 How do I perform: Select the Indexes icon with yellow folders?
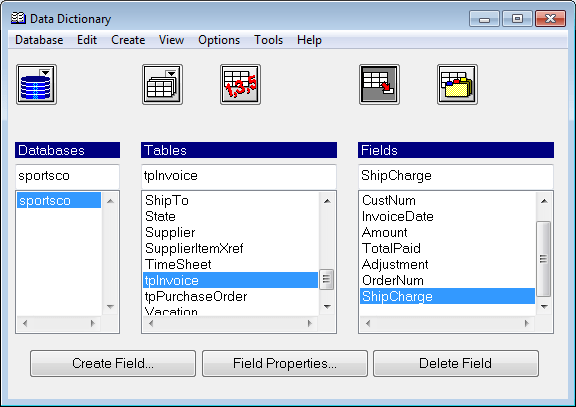tap(457, 84)
